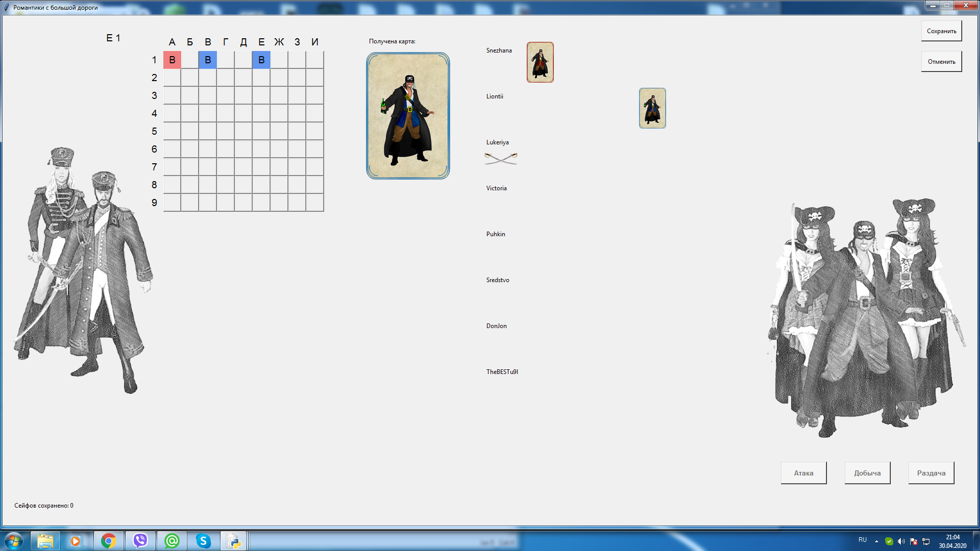The width and height of the screenshot is (980, 551).
Task: Click the large received pirate card
Action: 408,116
